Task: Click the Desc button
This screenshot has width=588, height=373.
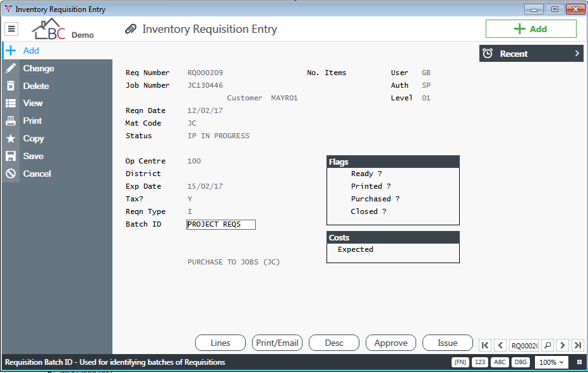Action: click(x=334, y=343)
